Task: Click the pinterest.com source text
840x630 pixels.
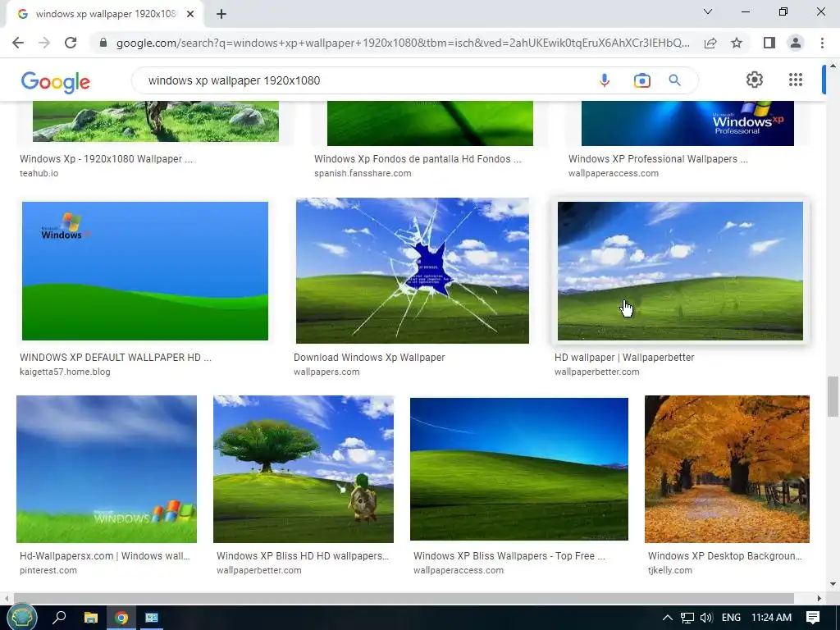Action: tap(48, 571)
